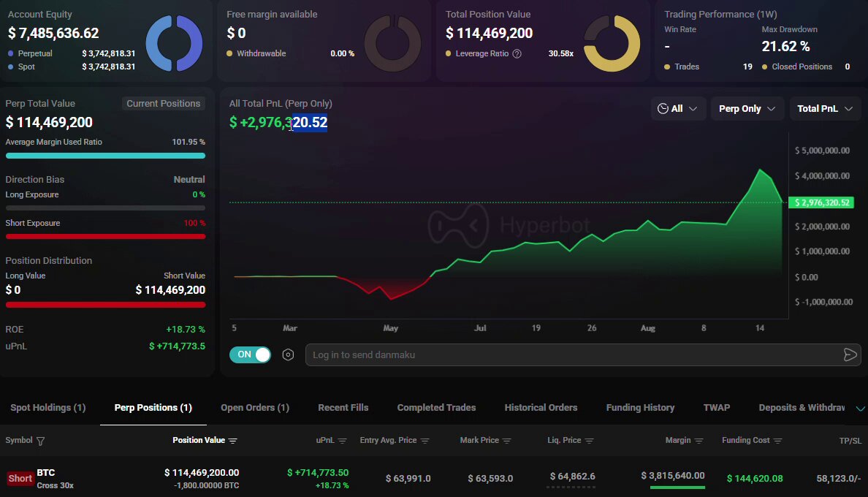The height and width of the screenshot is (497, 868).
Task: Click the Leverage Ratio help icon
Action: coord(517,53)
